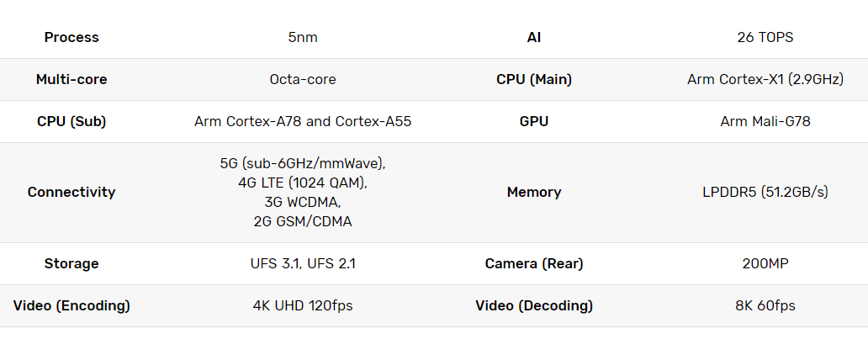868x339 pixels.
Task: Click the CPU (Main) label
Action: [533, 79]
